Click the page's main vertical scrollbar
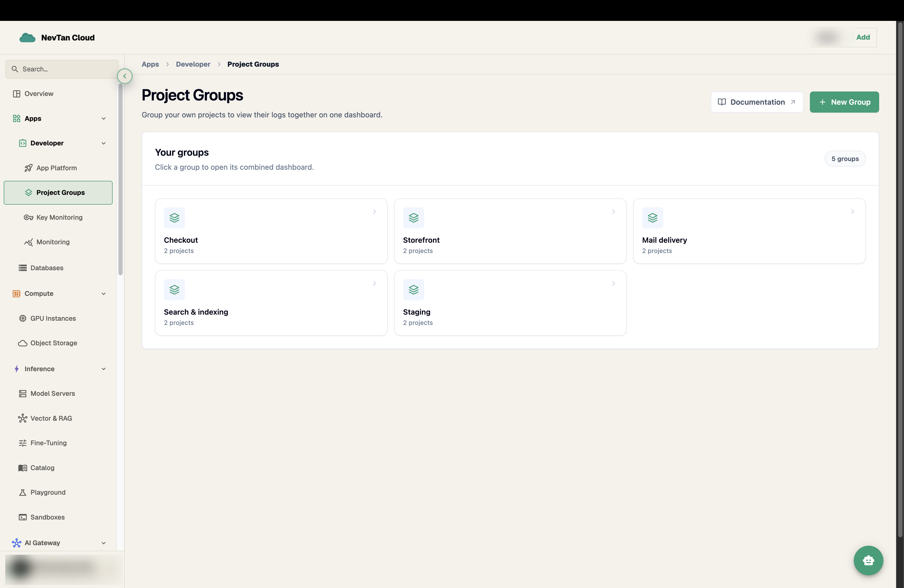 coord(900,279)
